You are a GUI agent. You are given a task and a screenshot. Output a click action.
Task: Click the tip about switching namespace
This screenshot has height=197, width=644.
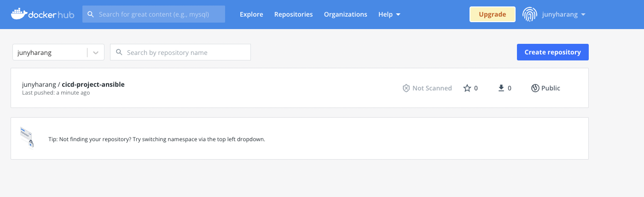point(157,139)
